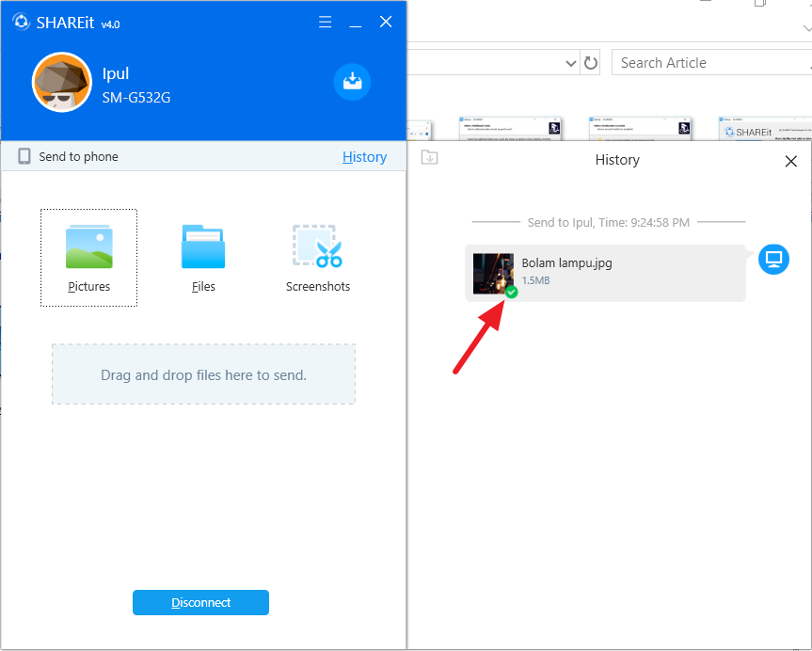Click the Bolam lampu.jpg thumbnail
This screenshot has height=651, width=812.
click(494, 274)
